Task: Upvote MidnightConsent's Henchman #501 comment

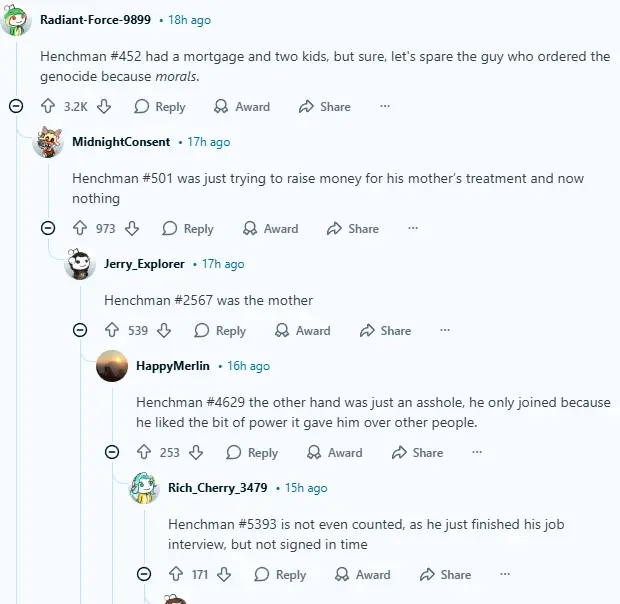Action: click(80, 228)
